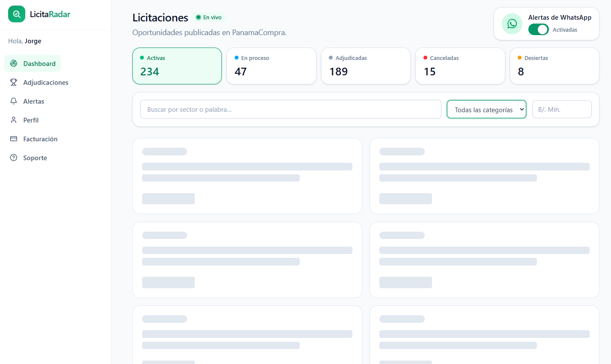Open the Alertas menu item
The width and height of the screenshot is (611, 364).
(27, 101)
